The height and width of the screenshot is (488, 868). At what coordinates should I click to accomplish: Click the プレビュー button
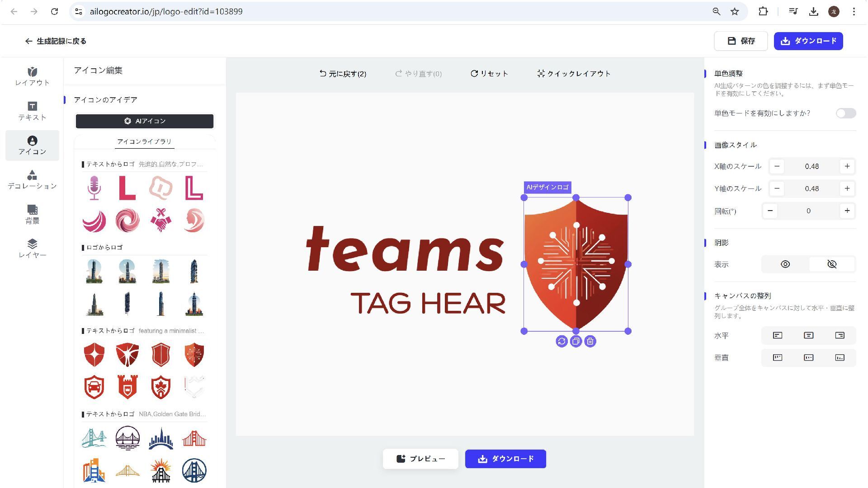coord(420,459)
